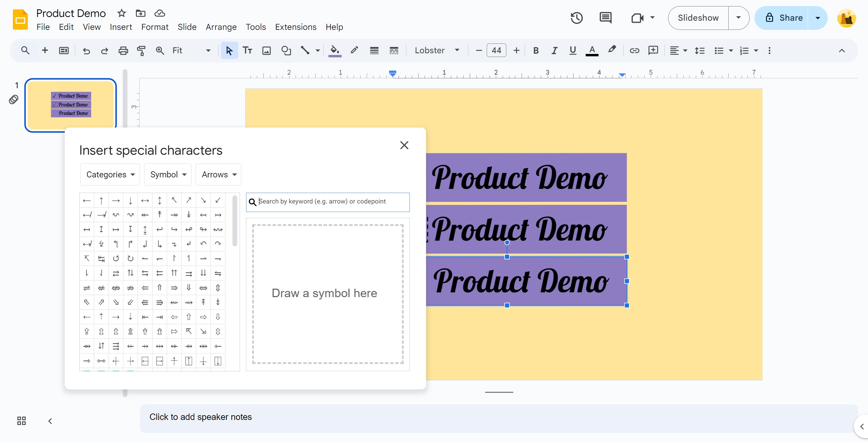Screen dimensions: 868x443
Task: Start the Slideshow
Action: (698, 18)
